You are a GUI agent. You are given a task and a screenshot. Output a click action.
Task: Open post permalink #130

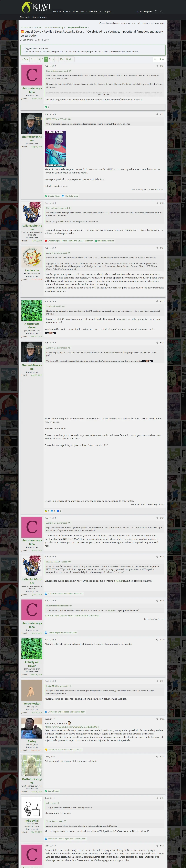[162, 640]
